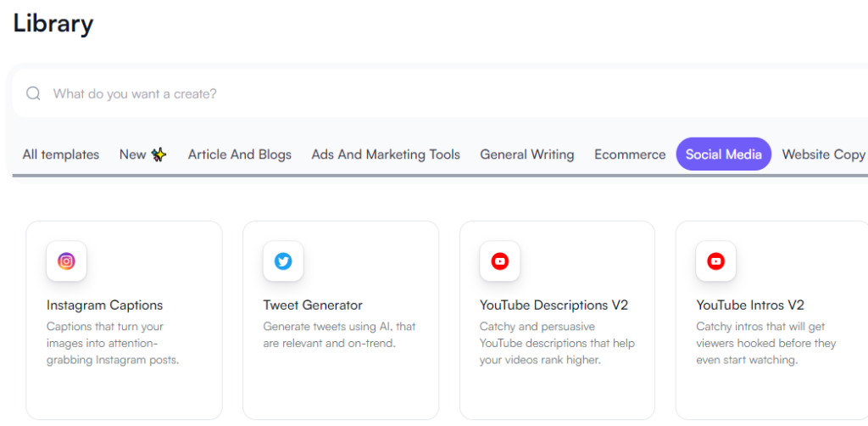This screenshot has height=426, width=868.
Task: Switch to the Website Copy tab
Action: [x=823, y=154]
